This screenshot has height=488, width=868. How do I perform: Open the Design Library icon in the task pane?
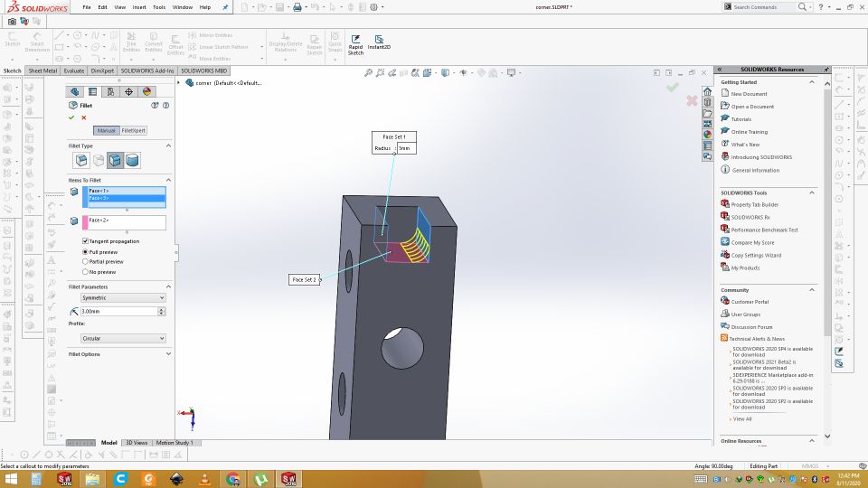click(707, 102)
